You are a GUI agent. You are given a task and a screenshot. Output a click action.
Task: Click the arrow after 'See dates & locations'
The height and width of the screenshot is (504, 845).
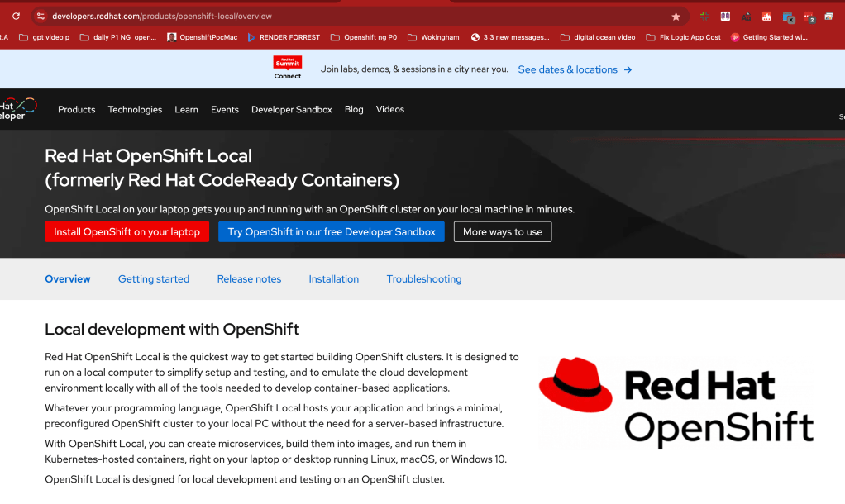click(x=628, y=69)
